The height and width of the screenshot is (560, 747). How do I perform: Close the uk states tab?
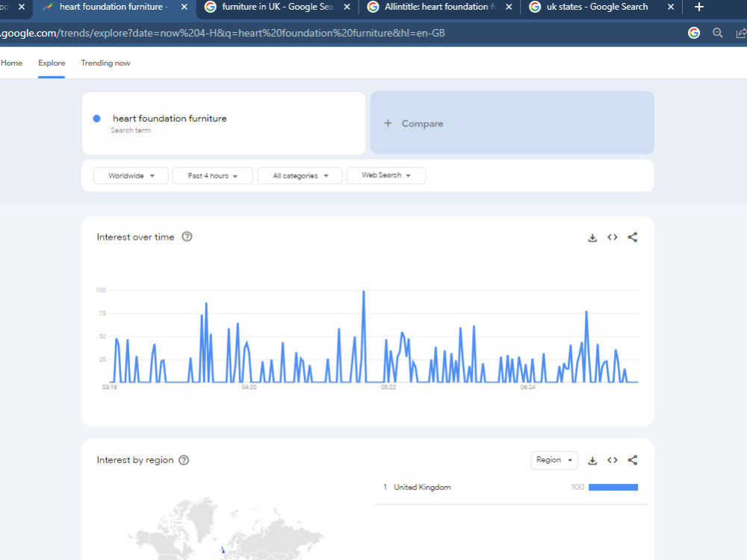pos(671,7)
